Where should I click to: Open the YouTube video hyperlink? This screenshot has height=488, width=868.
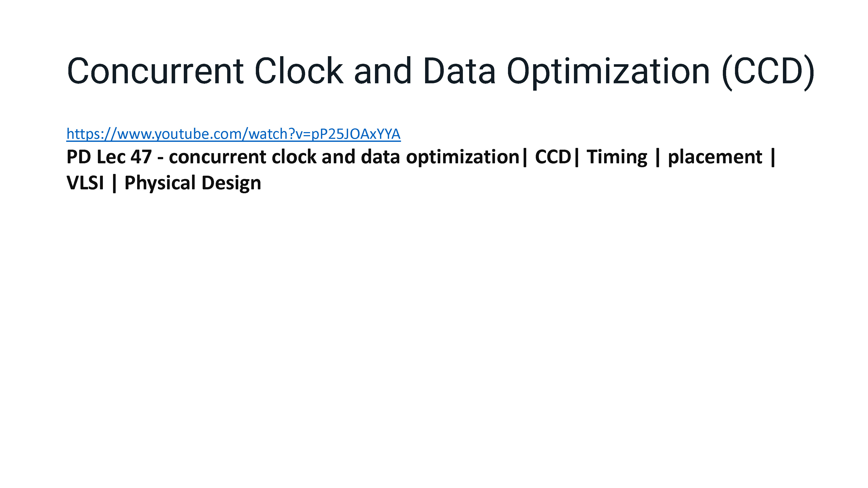(x=233, y=134)
